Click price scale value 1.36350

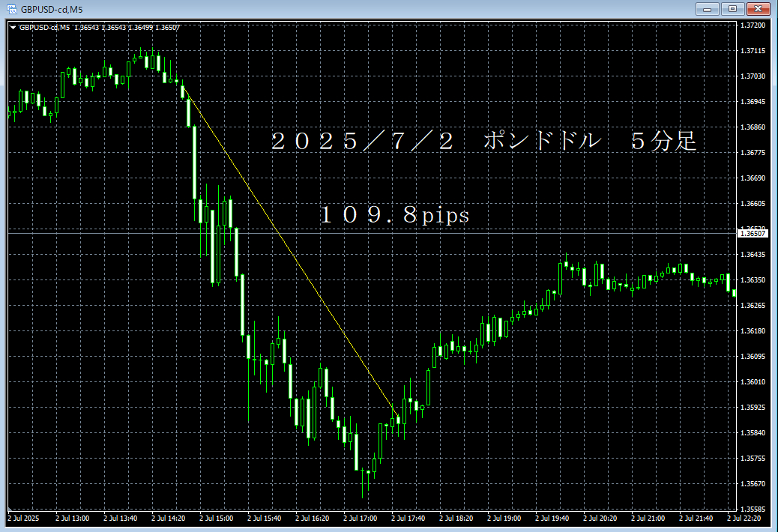(x=753, y=279)
